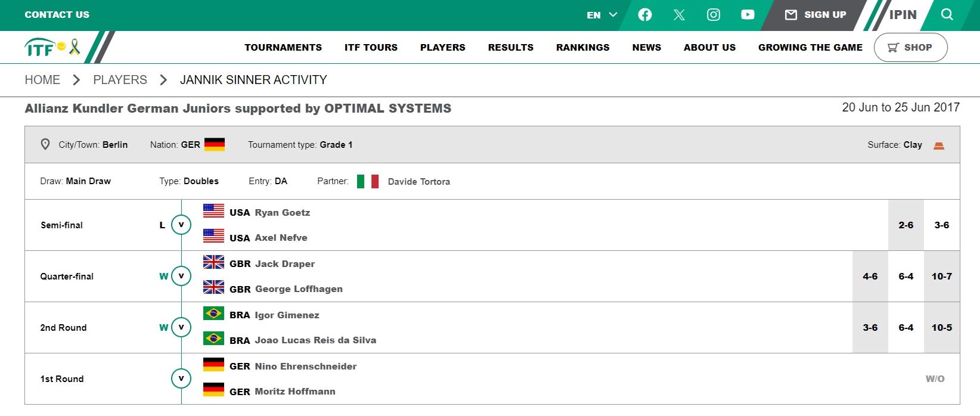The width and height of the screenshot is (980, 416).
Task: Click the X (Twitter) social icon
Action: (679, 15)
